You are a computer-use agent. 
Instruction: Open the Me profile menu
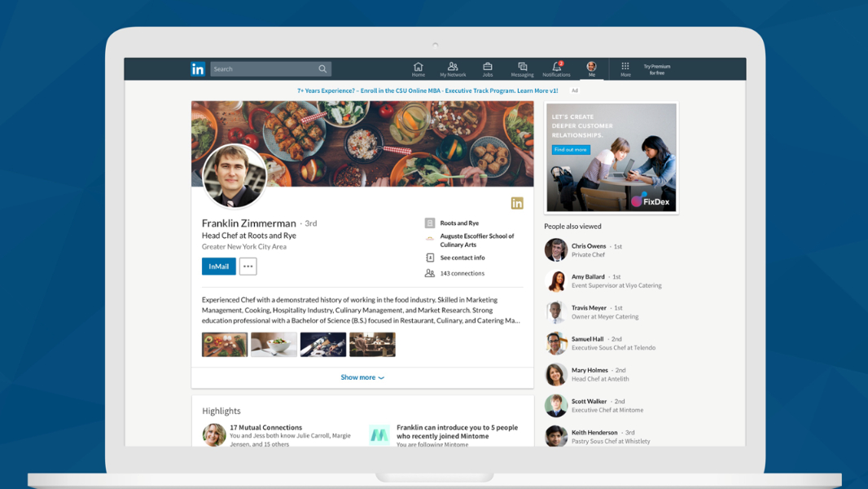(x=591, y=68)
